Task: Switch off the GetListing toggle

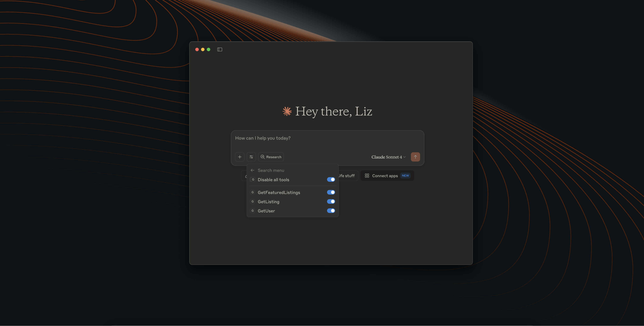Action: [331, 202]
